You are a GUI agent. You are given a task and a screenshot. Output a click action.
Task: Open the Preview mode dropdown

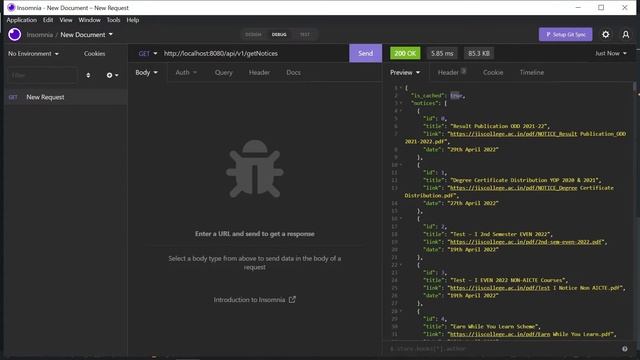(x=404, y=72)
